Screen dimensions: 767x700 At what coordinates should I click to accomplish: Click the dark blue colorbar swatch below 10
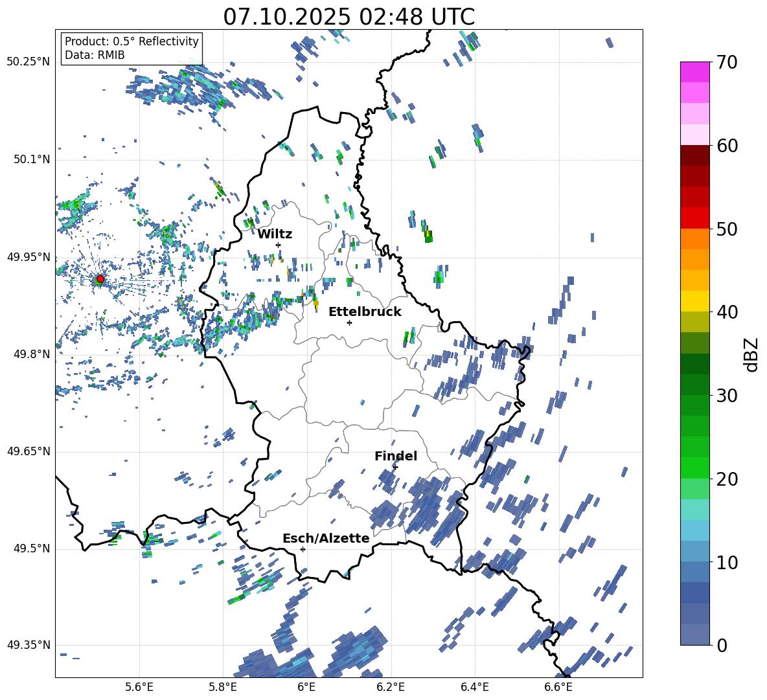tap(694, 593)
